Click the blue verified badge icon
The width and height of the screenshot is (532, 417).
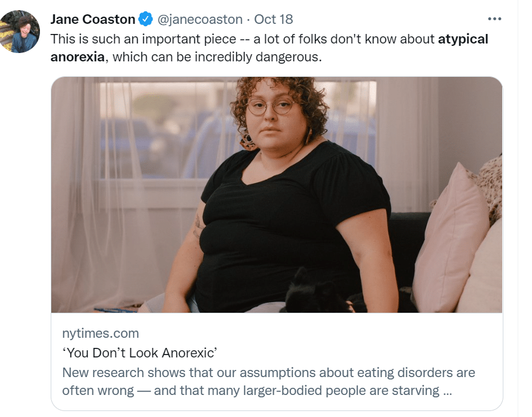(146, 20)
